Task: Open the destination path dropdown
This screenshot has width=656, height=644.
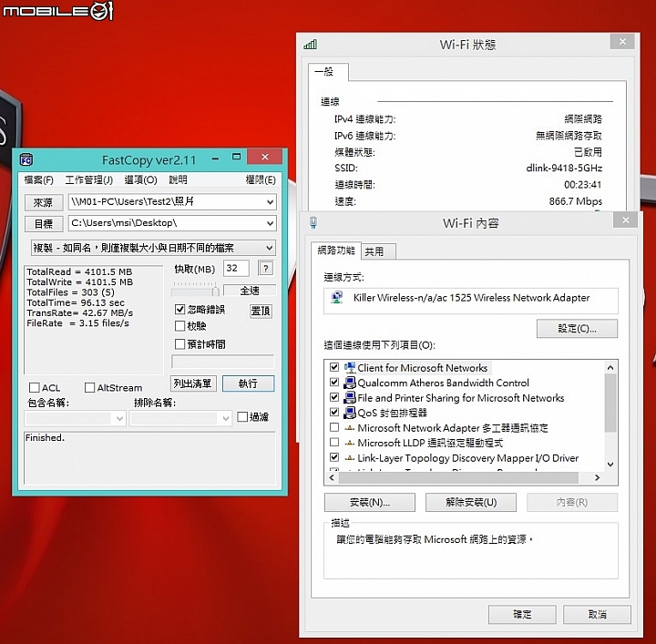Action: 271,223
